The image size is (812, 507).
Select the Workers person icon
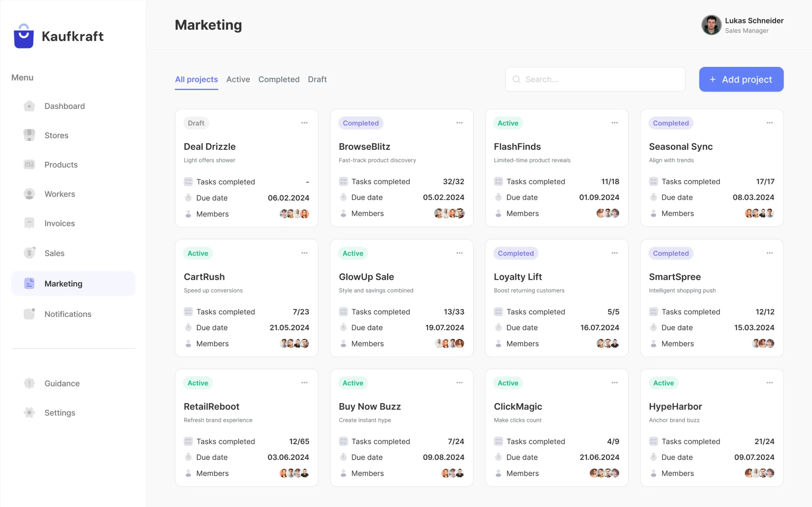(x=29, y=194)
